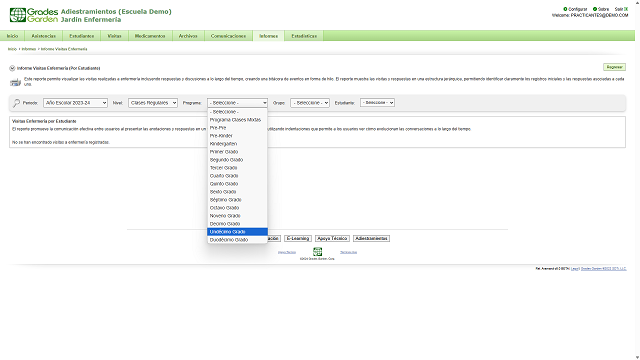Viewport: 640px width, 360px height.
Task: Click the green Sobre icon
Action: (595, 9)
